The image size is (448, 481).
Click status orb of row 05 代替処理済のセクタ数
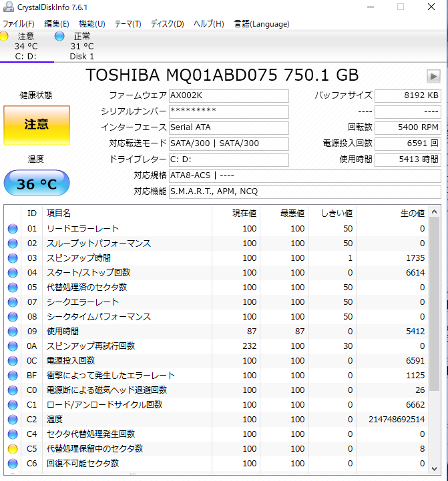pyautogui.click(x=13, y=288)
